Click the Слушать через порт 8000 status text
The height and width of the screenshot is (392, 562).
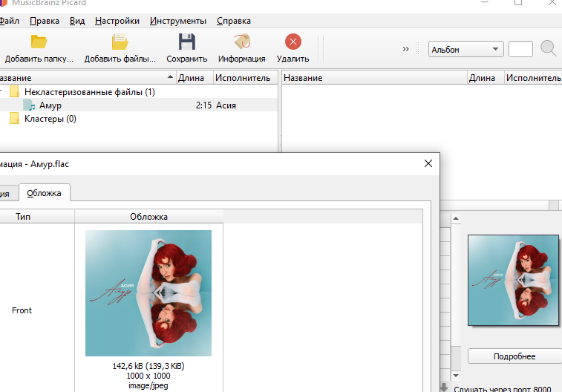[502, 389]
